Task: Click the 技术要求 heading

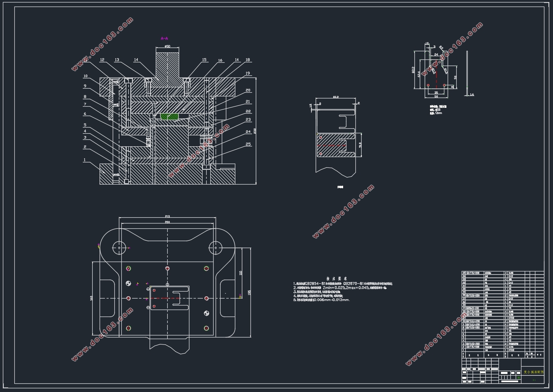Action: click(337, 278)
